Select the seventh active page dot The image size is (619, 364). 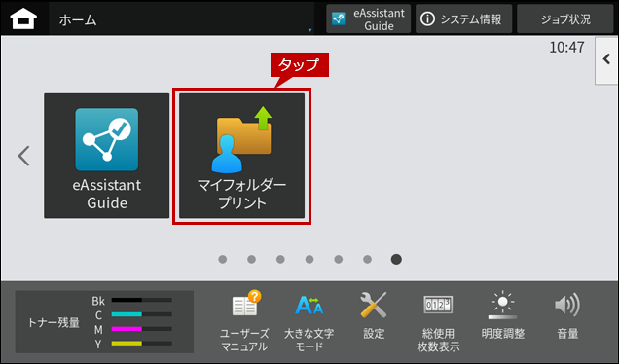point(396,260)
